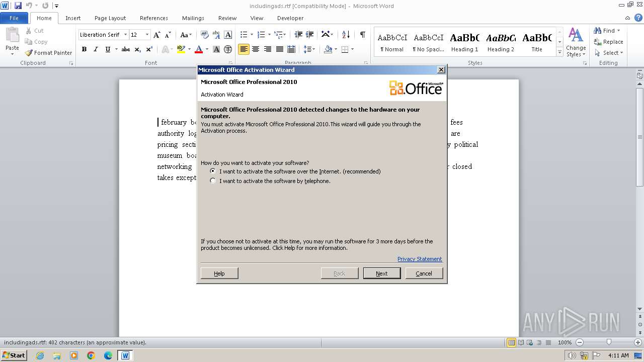Click the Clear Formatting icon
Image resolution: width=644 pixels, height=362 pixels.
point(205,35)
